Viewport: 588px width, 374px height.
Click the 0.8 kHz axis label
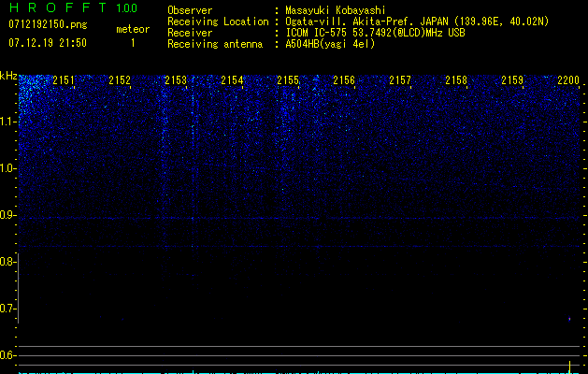[8, 262]
